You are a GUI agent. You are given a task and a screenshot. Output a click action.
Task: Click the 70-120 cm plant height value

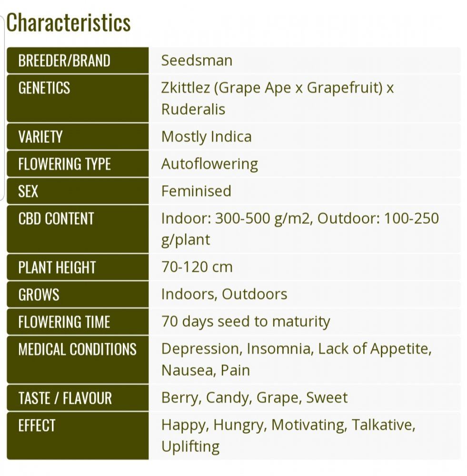tap(197, 267)
